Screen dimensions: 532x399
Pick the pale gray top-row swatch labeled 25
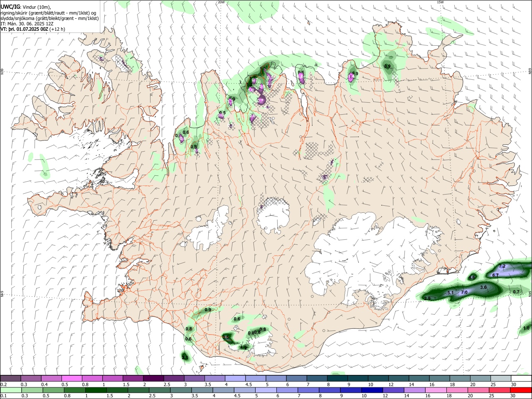pyautogui.click(x=501, y=379)
